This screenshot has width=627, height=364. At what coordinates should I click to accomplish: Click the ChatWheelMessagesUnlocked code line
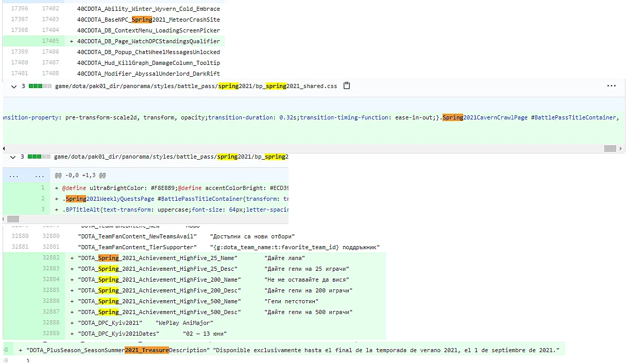pyautogui.click(x=148, y=52)
